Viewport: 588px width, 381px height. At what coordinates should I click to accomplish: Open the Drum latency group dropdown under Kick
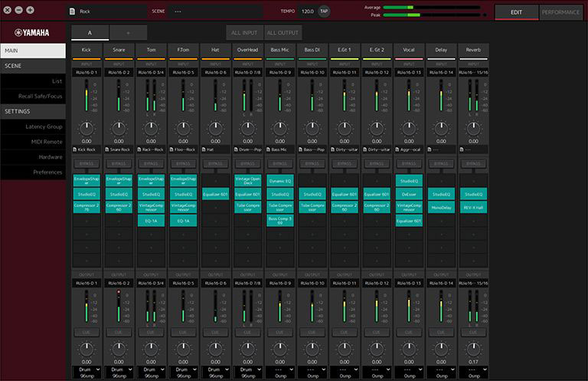[x=86, y=369]
